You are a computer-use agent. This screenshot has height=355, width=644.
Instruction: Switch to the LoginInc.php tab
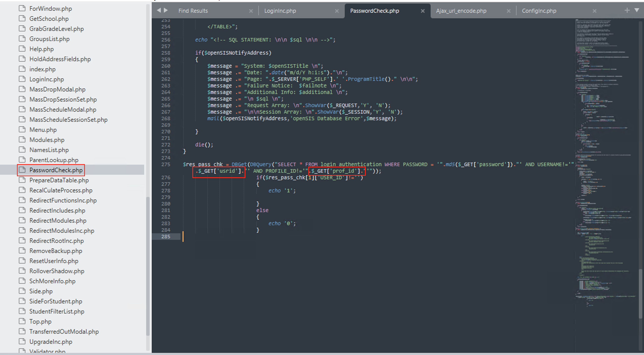[x=280, y=10]
